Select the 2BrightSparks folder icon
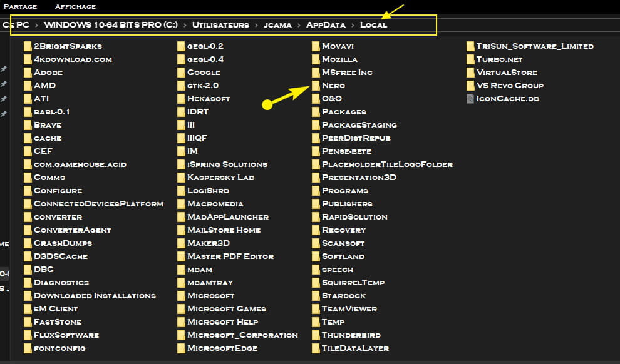Image resolution: width=620 pixels, height=364 pixels. (x=28, y=46)
